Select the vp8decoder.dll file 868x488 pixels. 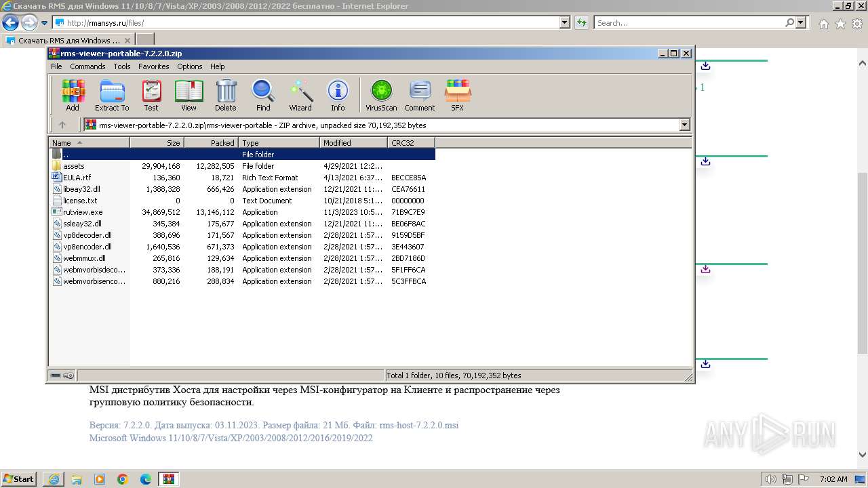click(242, 235)
